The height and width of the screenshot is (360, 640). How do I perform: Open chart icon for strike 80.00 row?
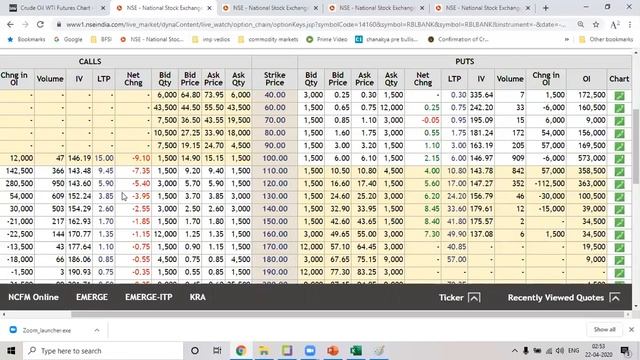coord(619,134)
